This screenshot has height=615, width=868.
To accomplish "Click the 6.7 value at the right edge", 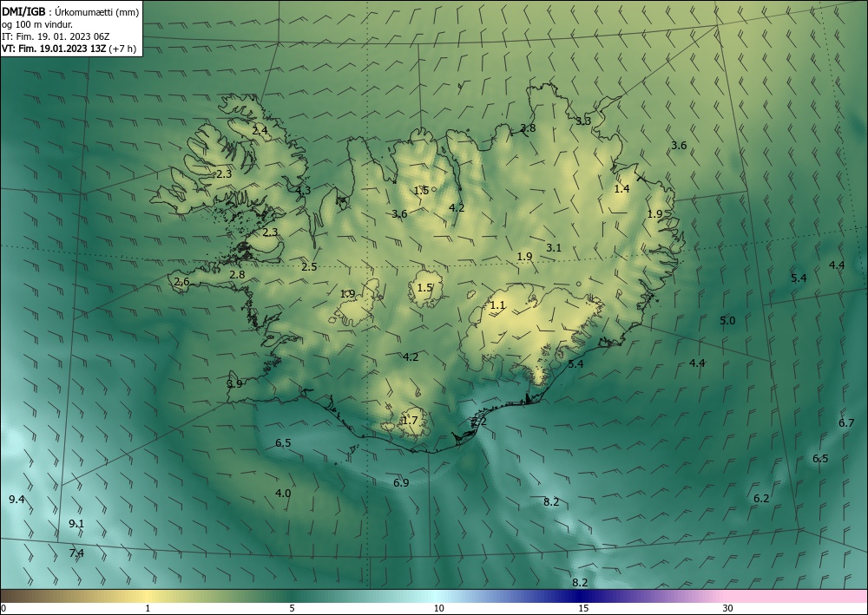I will (x=845, y=423).
